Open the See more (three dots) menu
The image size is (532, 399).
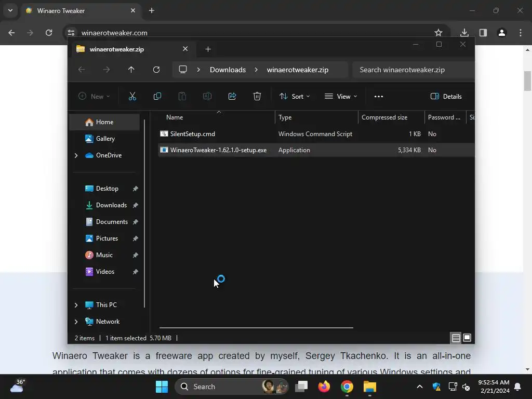tap(379, 96)
